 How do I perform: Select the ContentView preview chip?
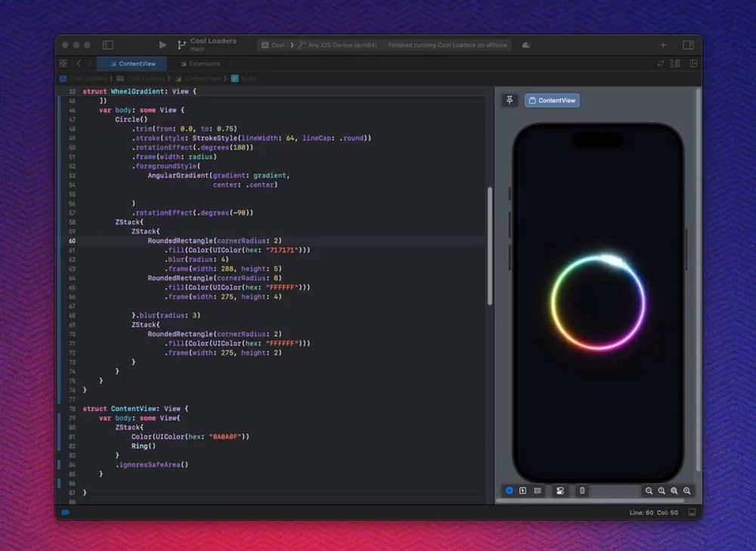point(552,101)
